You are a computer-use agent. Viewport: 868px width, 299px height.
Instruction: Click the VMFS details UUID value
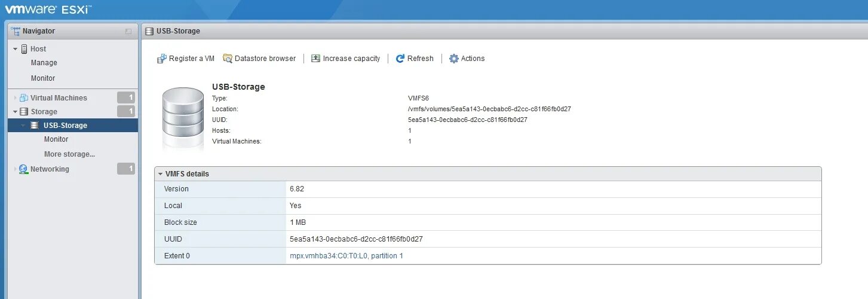[x=356, y=239]
